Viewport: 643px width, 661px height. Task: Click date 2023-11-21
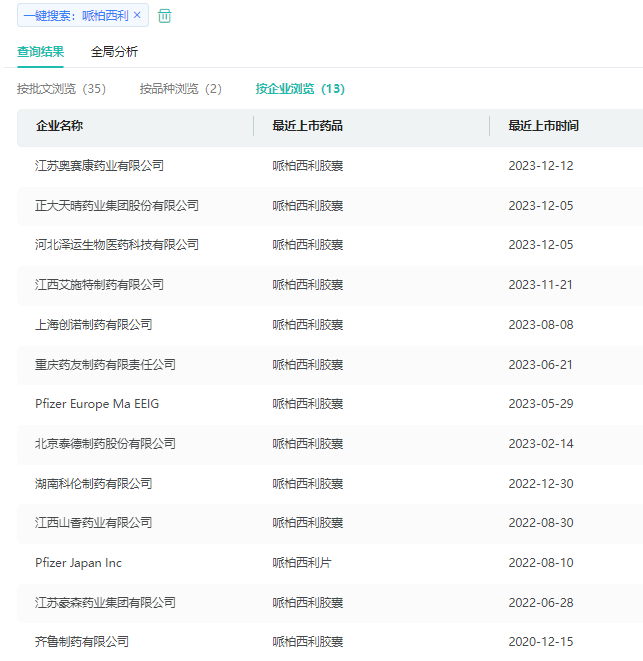coord(541,285)
